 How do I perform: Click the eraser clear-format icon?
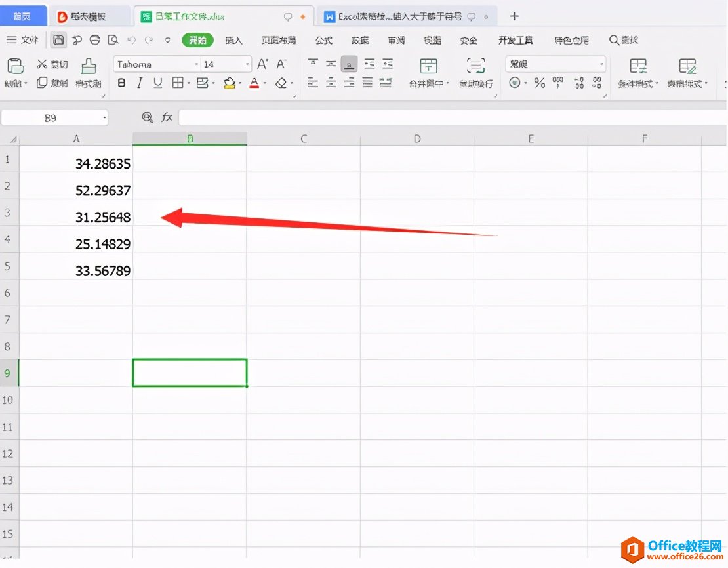point(281,83)
